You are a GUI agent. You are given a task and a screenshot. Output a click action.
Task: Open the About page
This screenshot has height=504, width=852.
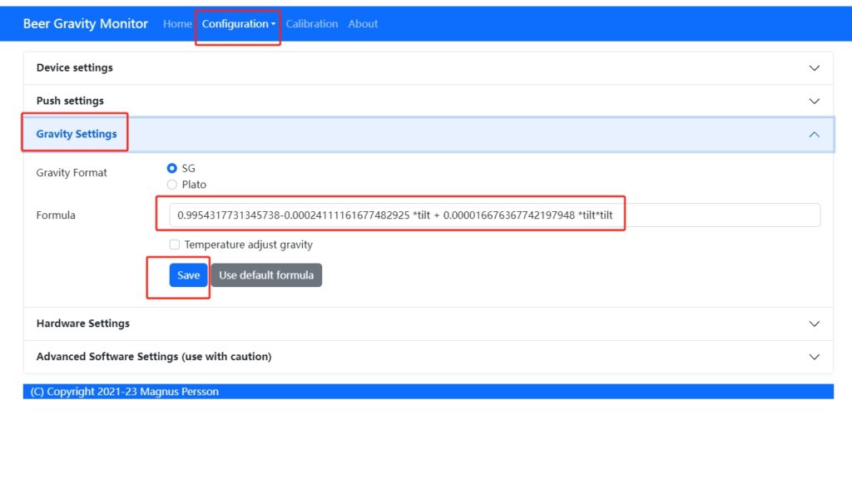[363, 24]
